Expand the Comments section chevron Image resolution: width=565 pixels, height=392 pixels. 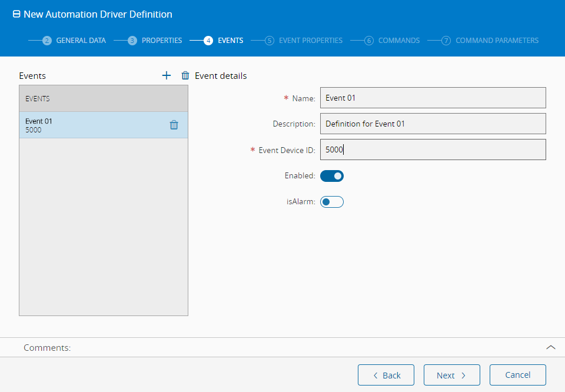[x=551, y=347]
